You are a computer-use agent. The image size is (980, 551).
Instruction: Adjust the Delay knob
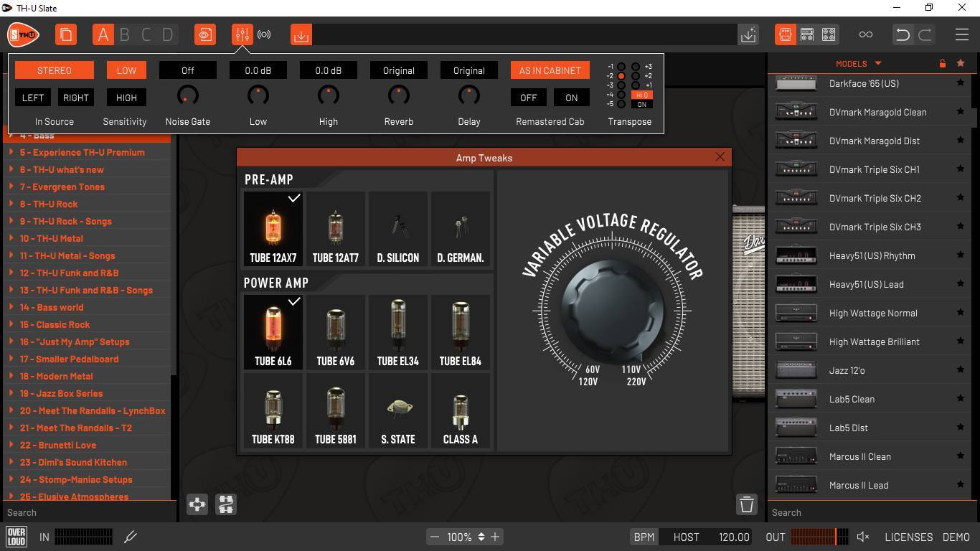[x=469, y=96]
